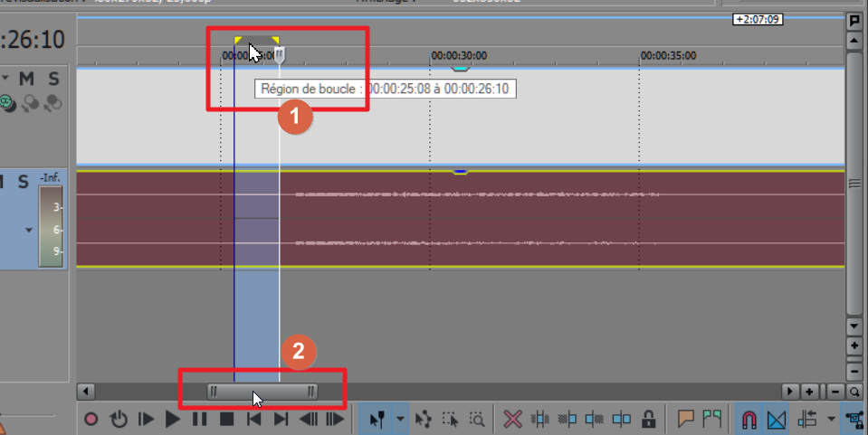
Task: Click the playhead cursor handle on the ruler
Action: pyautogui.click(x=280, y=55)
